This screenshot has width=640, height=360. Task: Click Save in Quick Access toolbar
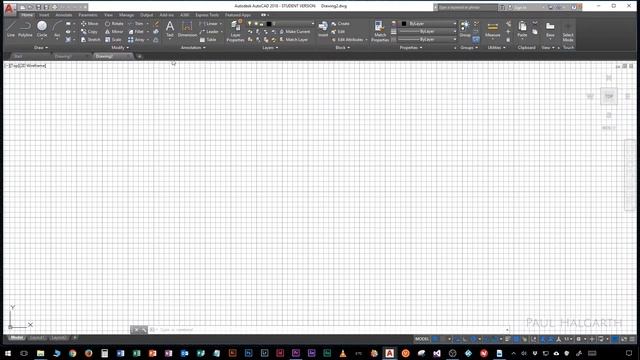(38, 7)
